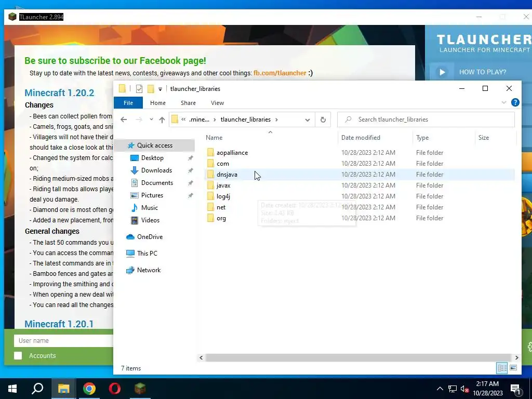Refresh the tlauncher_libraries folder view
Image resolution: width=532 pixels, height=399 pixels.
point(323,119)
